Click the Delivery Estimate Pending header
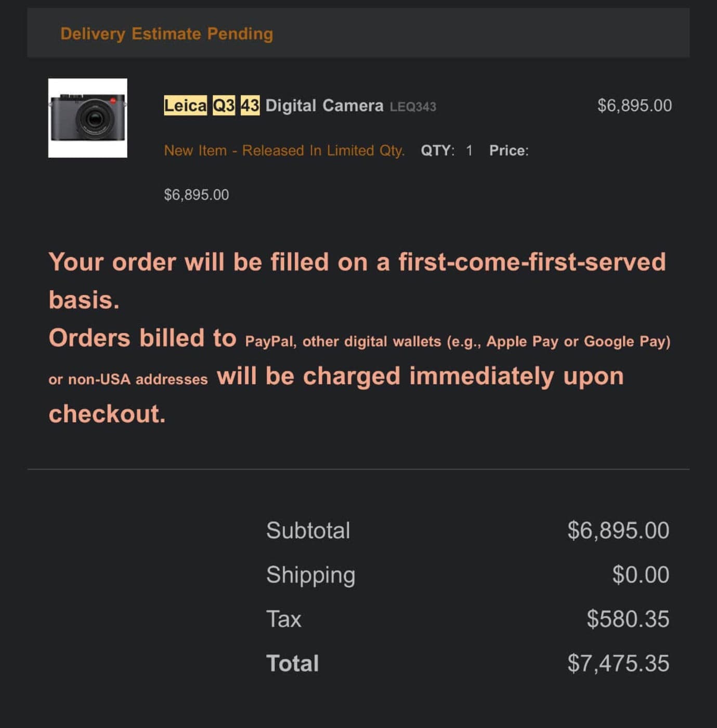The width and height of the screenshot is (717, 728). coord(166,34)
